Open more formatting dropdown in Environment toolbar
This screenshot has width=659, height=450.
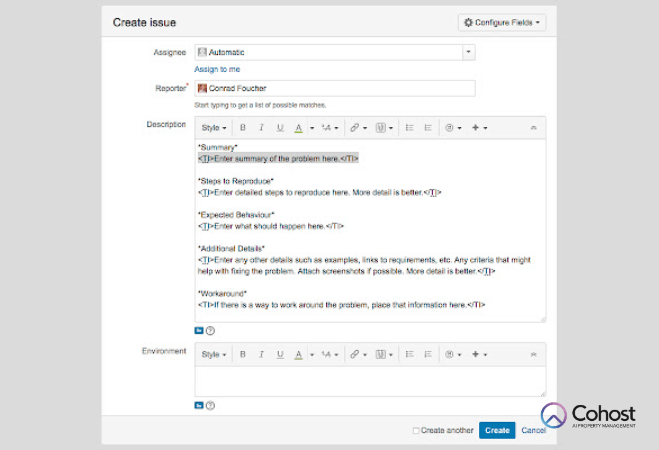[330, 355]
